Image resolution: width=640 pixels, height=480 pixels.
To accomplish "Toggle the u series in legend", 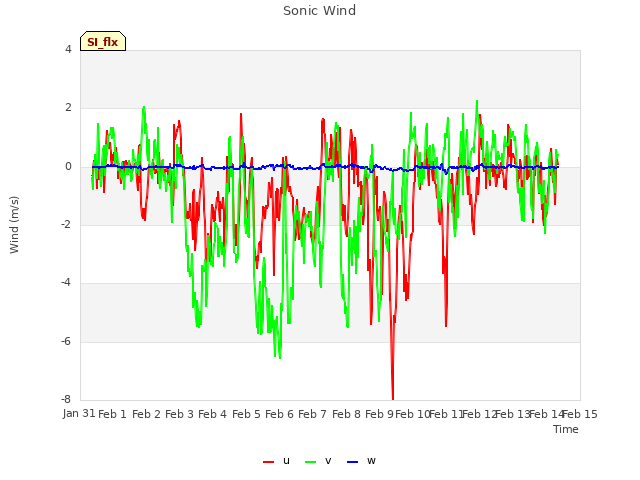I will 277,461.
